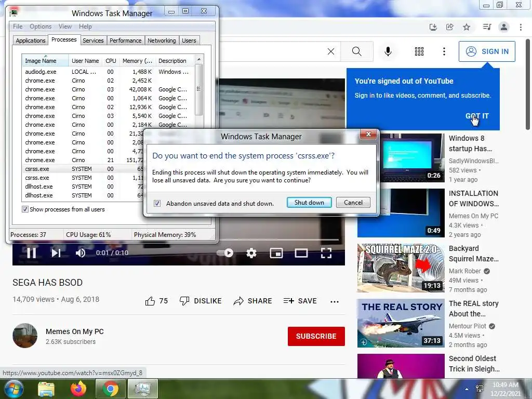Open Task Manager Help menu
The height and width of the screenshot is (399, 532).
coord(85,26)
